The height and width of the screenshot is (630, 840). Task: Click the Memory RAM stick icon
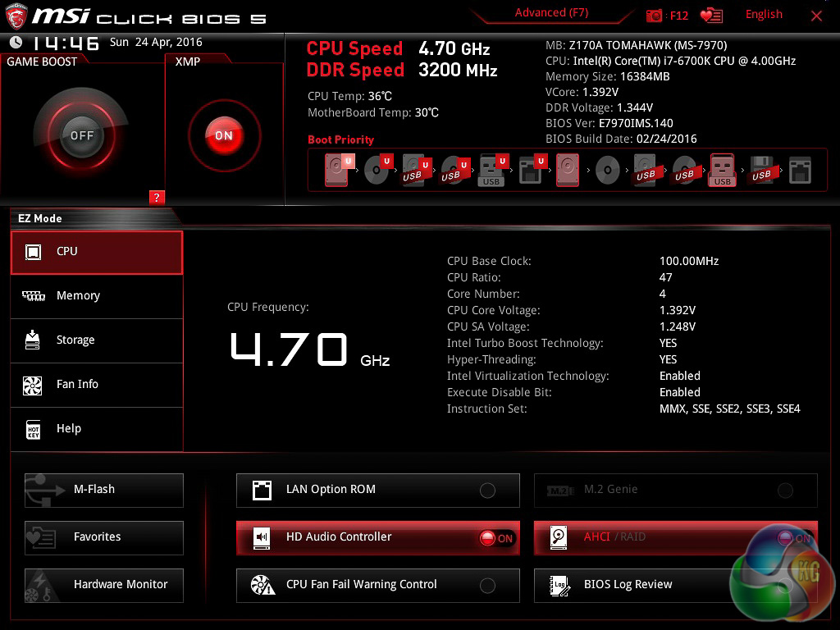pos(33,295)
